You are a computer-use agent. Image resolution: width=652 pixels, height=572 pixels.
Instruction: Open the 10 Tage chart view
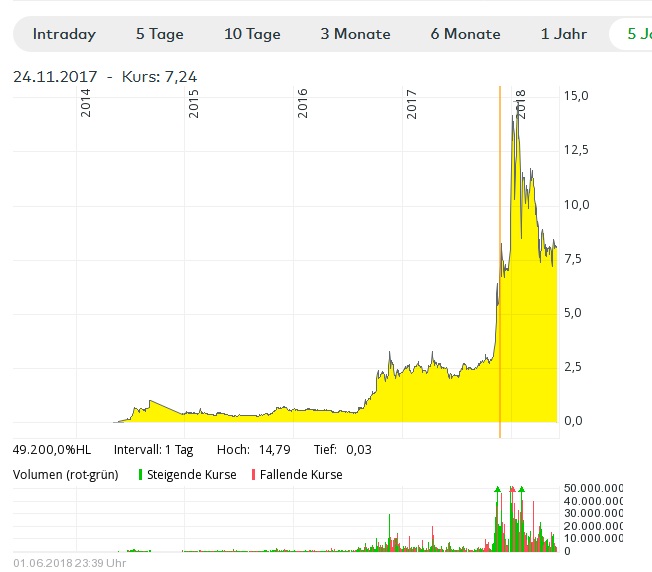(252, 34)
